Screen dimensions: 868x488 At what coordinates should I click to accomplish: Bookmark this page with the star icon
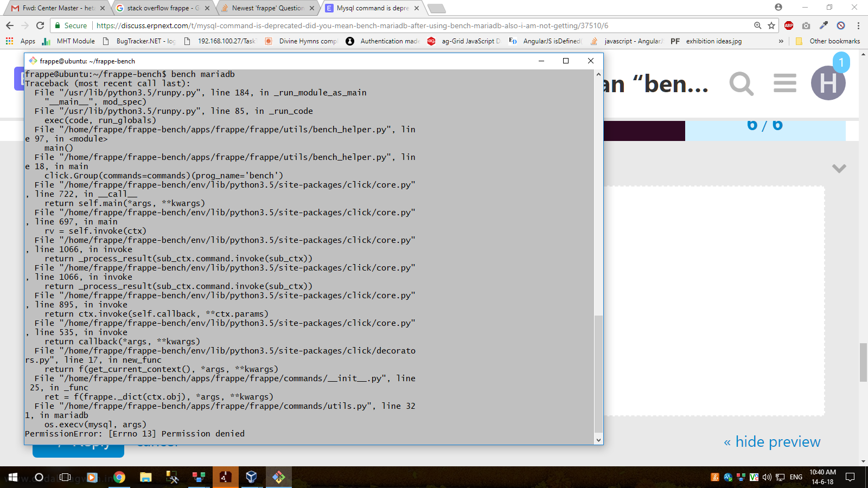coord(771,25)
